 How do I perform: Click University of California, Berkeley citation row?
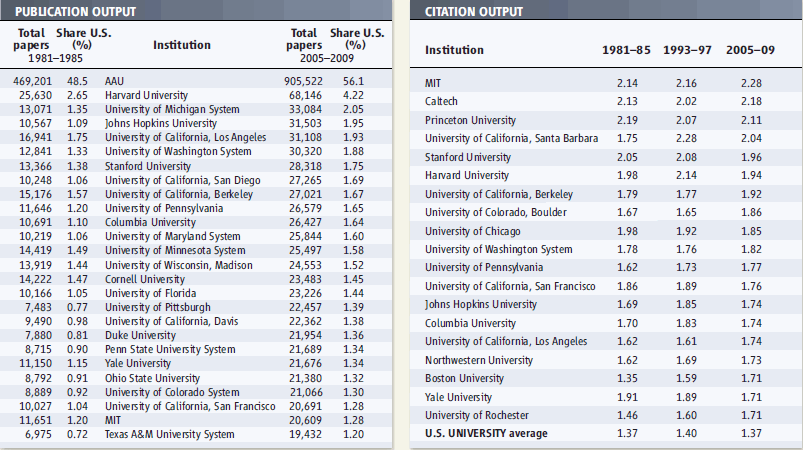click(x=499, y=194)
